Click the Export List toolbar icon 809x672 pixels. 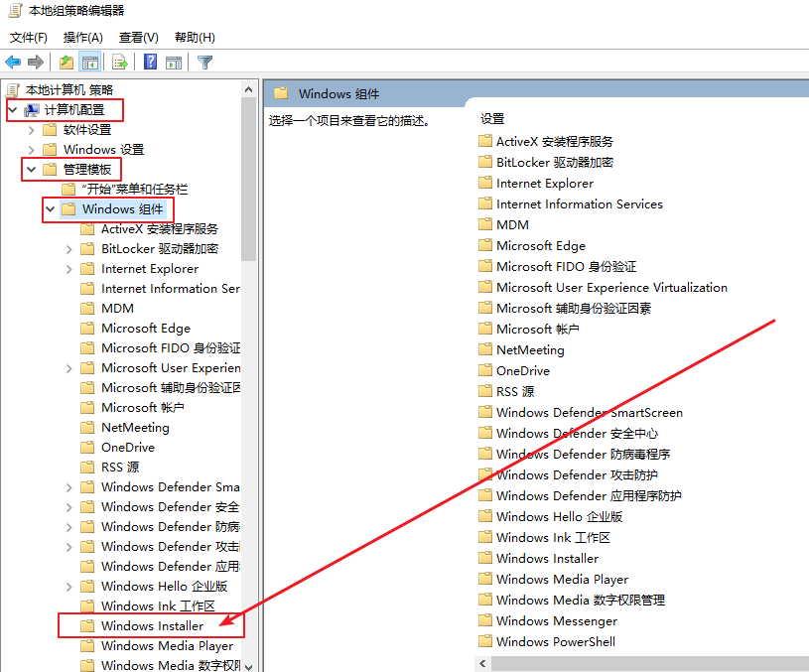(x=120, y=63)
